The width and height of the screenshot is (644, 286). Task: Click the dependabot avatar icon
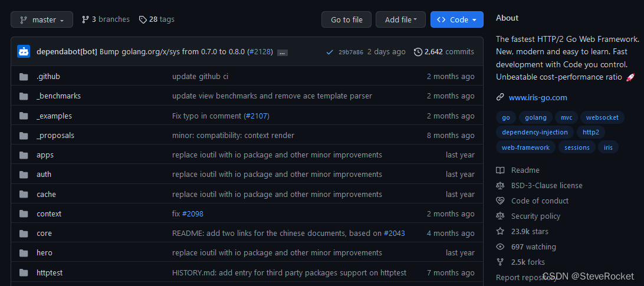coord(24,52)
